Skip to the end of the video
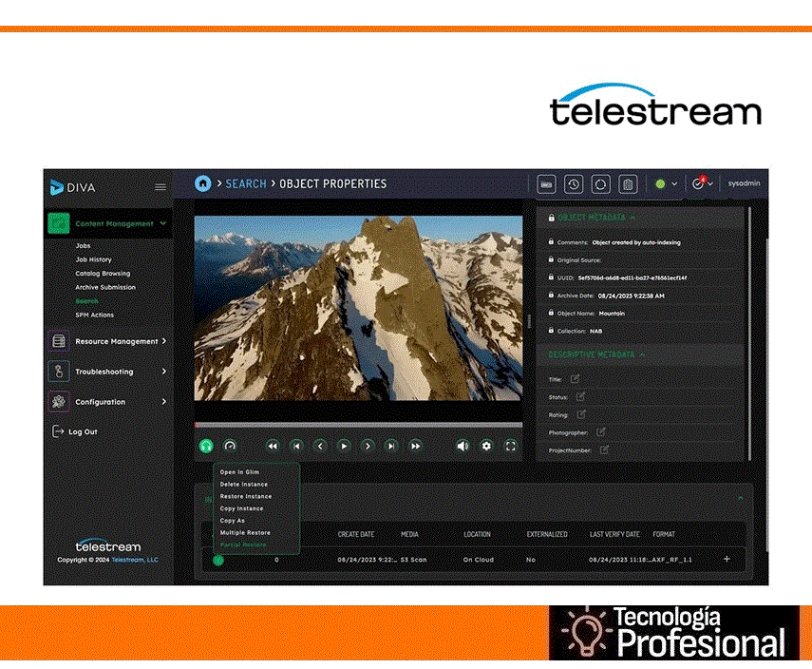This screenshot has width=812, height=669. click(391, 447)
